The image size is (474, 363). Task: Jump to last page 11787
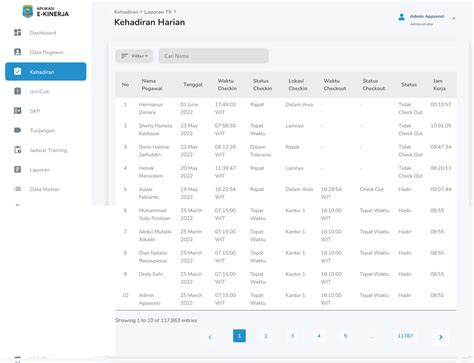tap(405, 336)
